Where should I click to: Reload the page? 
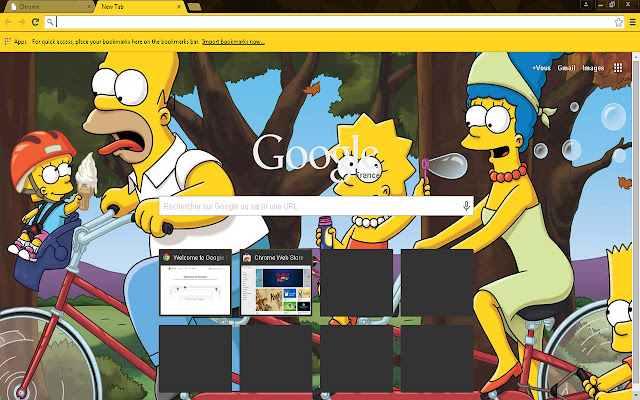coord(36,22)
